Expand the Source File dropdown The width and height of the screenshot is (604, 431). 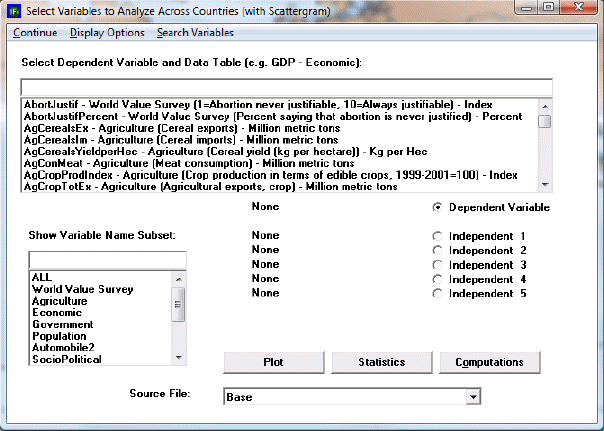coord(474,397)
